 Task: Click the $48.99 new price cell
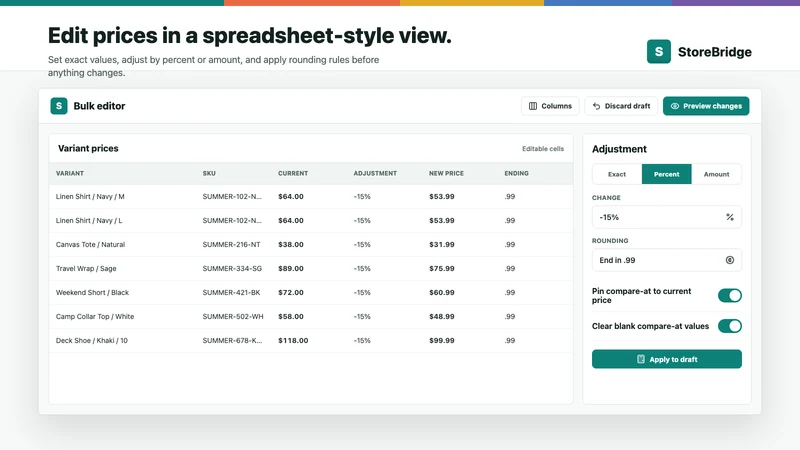tap(442, 316)
